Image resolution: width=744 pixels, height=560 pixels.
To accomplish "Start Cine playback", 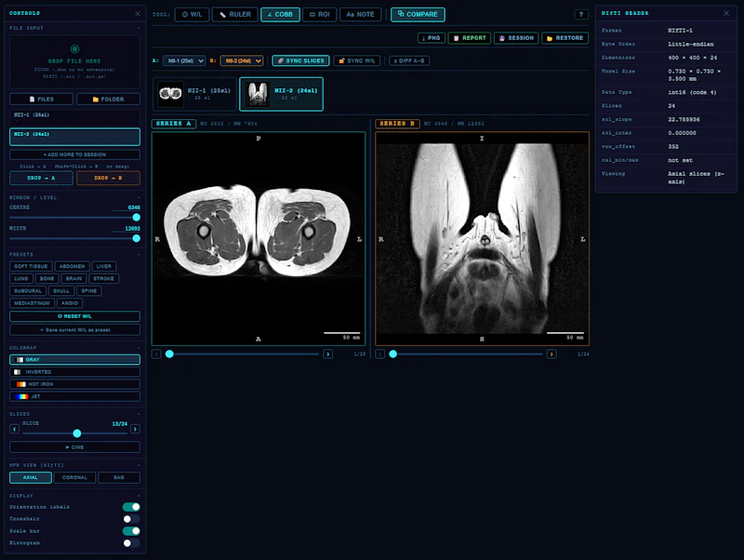I will 75,447.
